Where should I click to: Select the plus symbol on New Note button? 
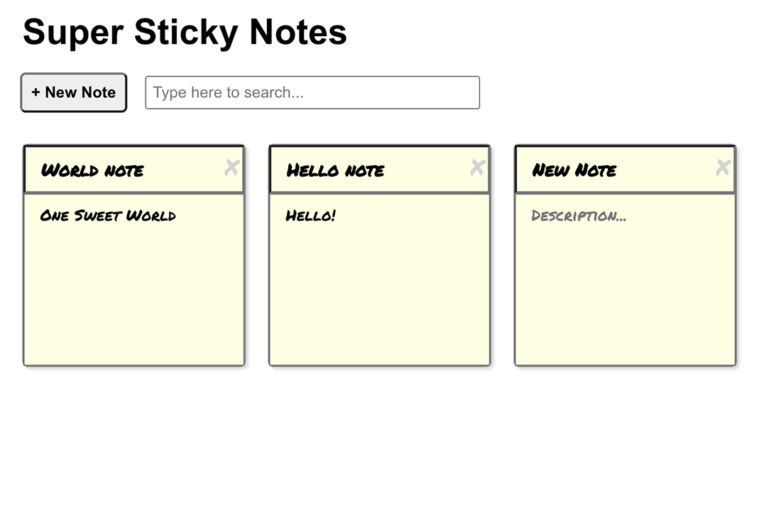34,92
